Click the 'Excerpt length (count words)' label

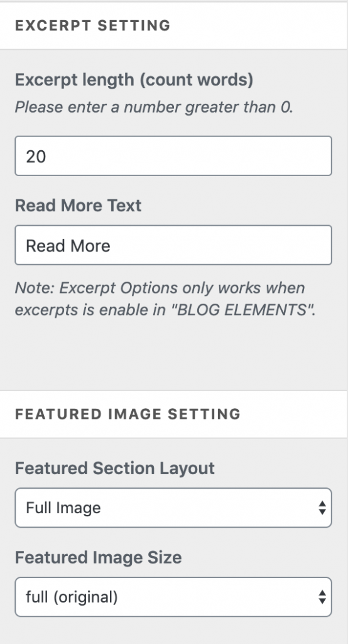click(134, 80)
